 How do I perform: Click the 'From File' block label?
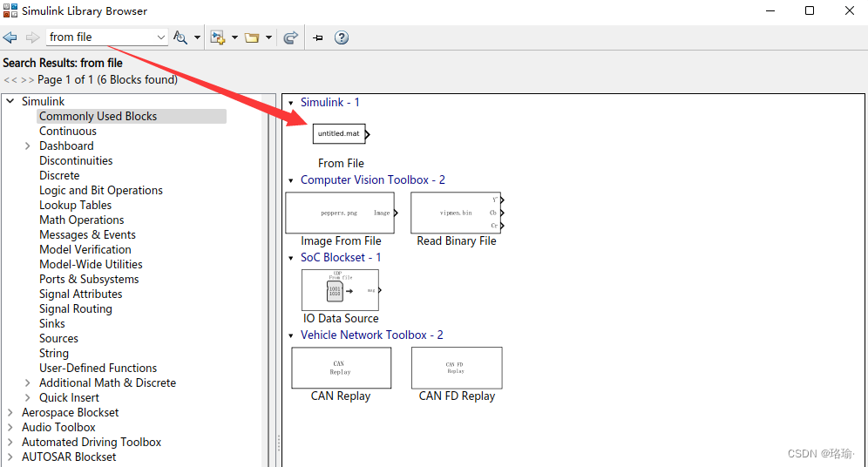[x=341, y=163]
